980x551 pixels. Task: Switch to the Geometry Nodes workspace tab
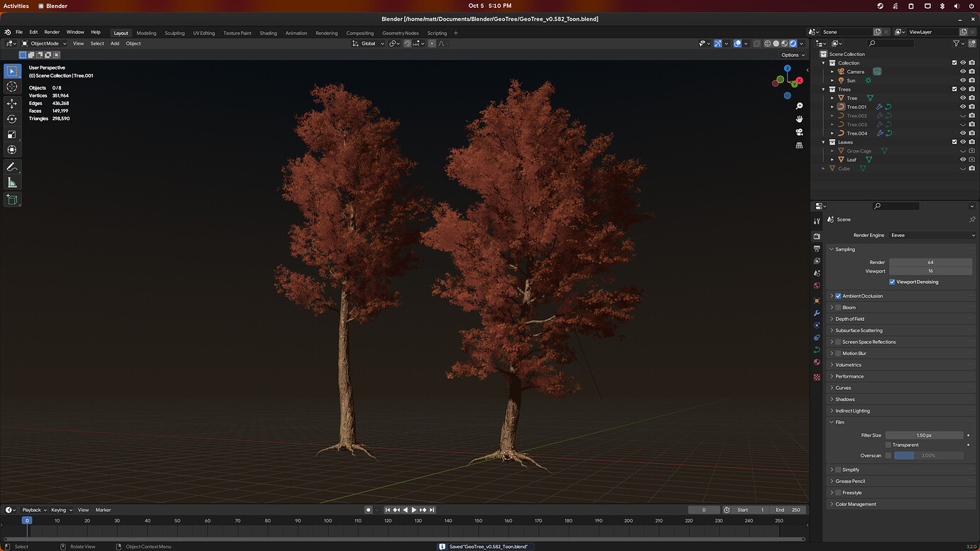pos(401,33)
